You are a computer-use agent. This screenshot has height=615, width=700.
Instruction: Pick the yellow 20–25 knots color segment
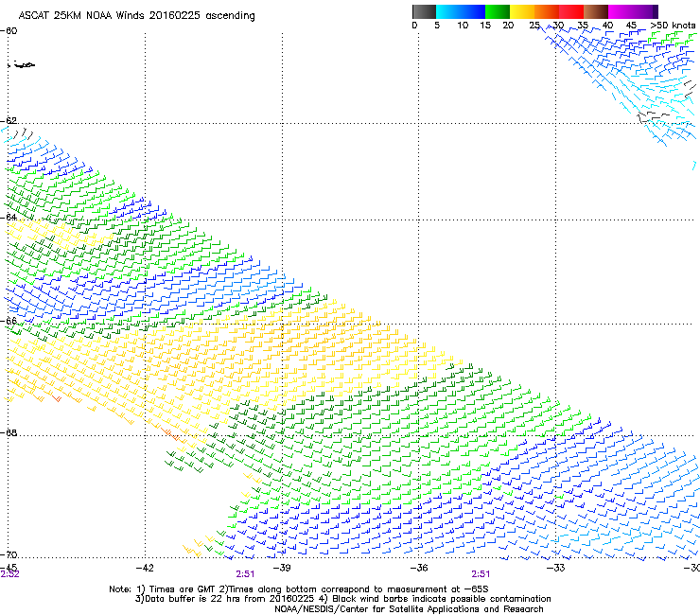click(522, 11)
